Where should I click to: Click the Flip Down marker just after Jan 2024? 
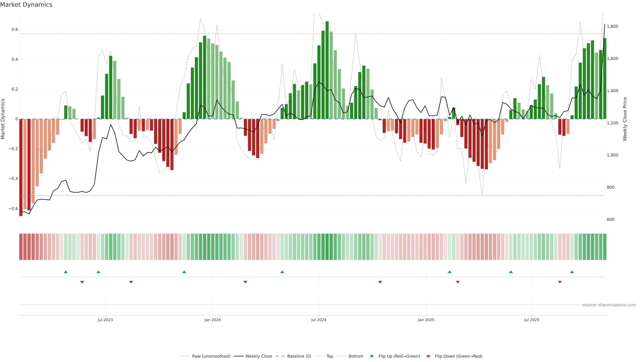(x=245, y=282)
